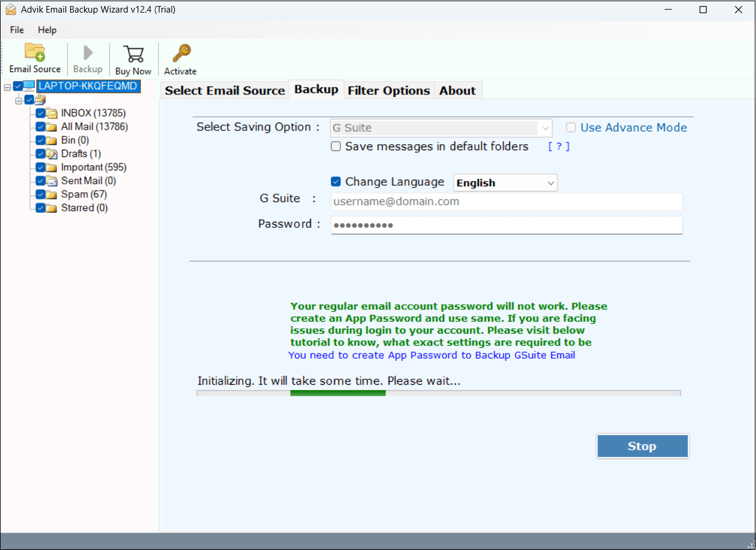Screen dimensions: 756x550
Task: Enable Save messages in default folders
Action: pos(335,146)
